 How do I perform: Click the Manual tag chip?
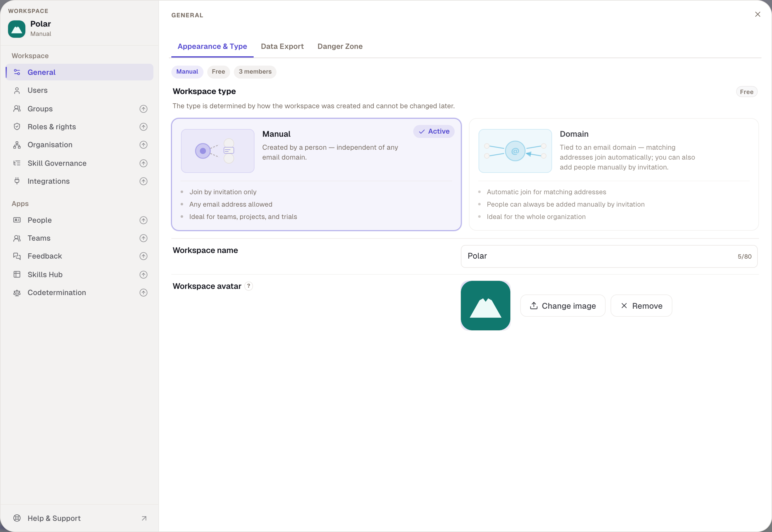click(x=187, y=72)
